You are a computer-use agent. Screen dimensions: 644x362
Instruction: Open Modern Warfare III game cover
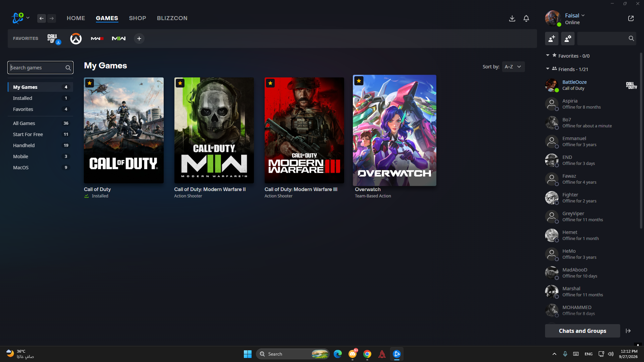(304, 130)
